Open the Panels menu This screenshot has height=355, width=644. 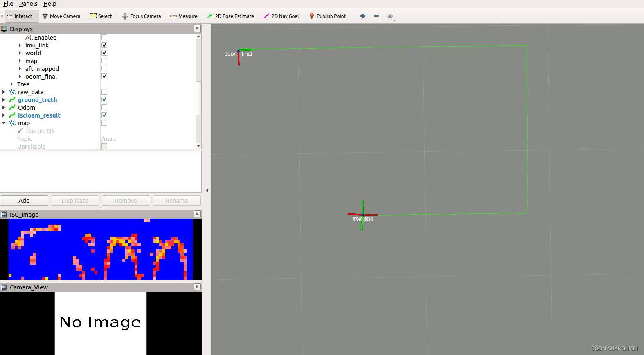tap(28, 4)
